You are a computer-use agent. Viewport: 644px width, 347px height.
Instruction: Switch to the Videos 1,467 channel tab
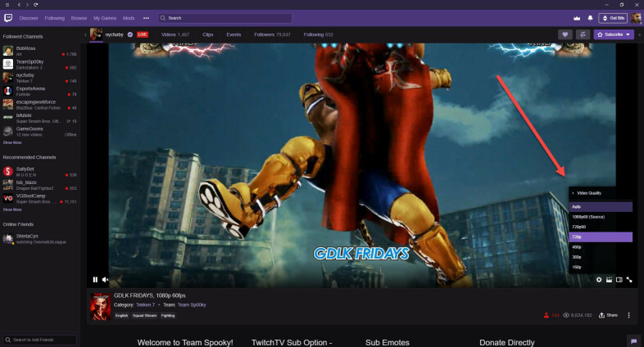[x=175, y=34]
